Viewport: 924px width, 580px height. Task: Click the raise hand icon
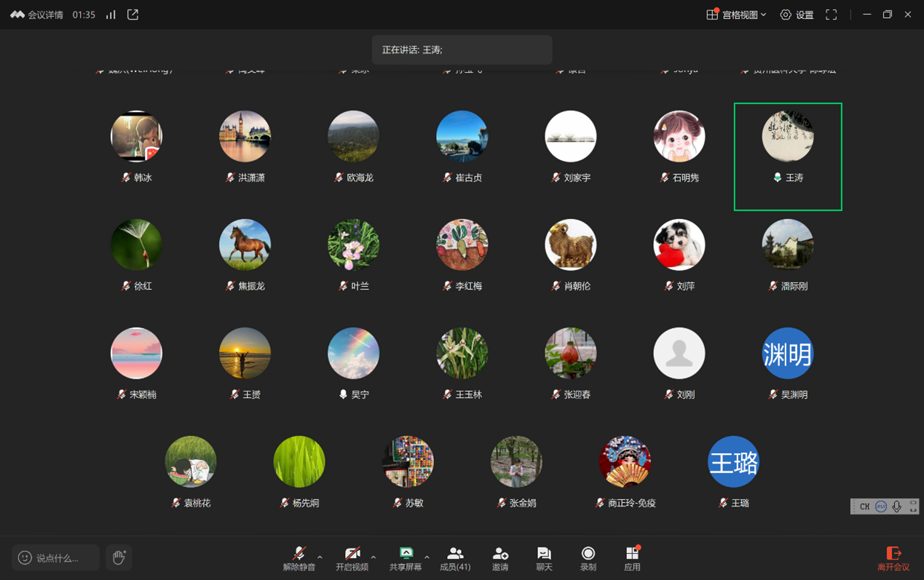119,557
